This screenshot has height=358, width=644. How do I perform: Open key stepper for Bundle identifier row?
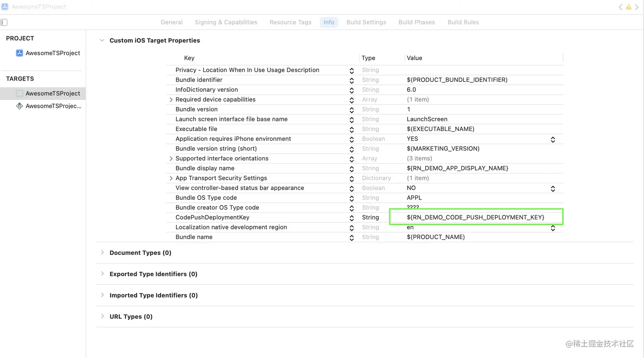[351, 81]
